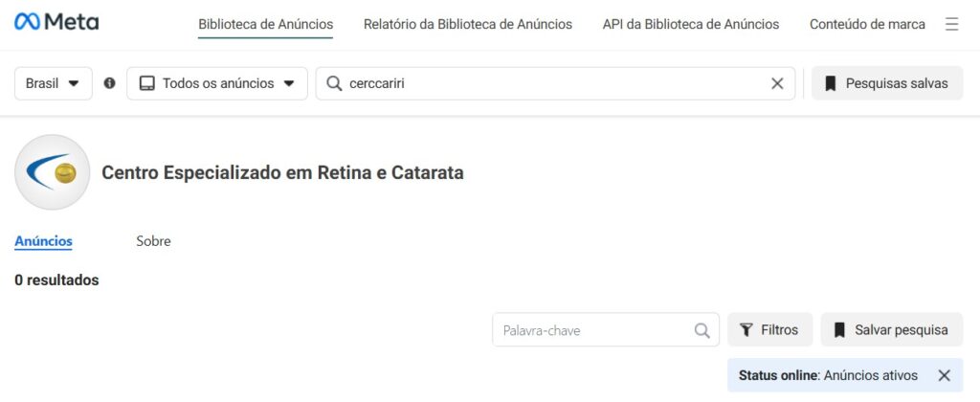Image resolution: width=980 pixels, height=402 pixels.
Task: Click the Meta logo
Action: (x=56, y=22)
